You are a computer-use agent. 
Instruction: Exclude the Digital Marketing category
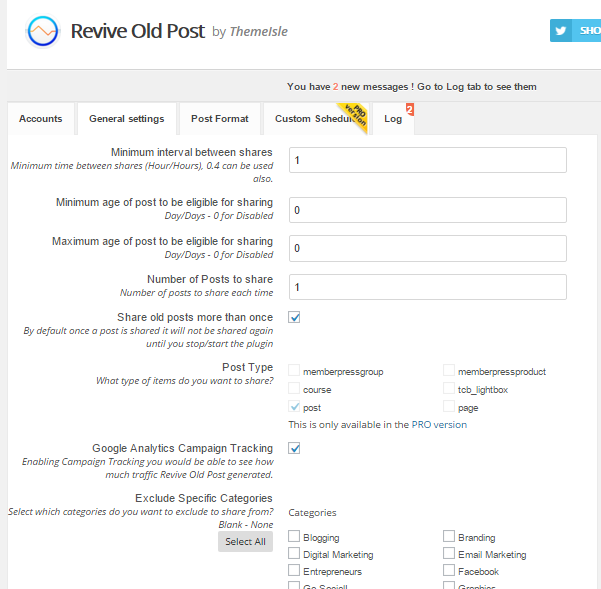[294, 553]
